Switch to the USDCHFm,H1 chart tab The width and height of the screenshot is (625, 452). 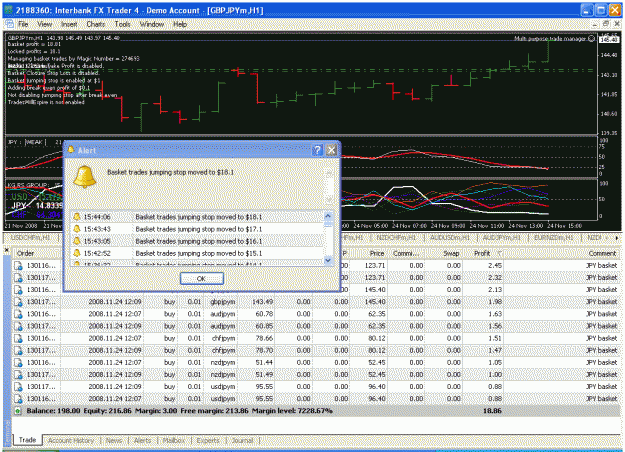(x=30, y=238)
